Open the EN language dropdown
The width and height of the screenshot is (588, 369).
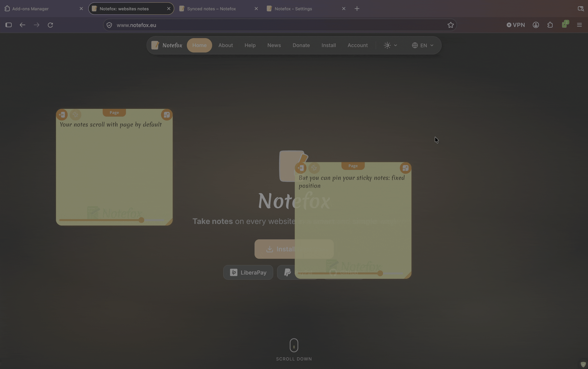point(423,45)
